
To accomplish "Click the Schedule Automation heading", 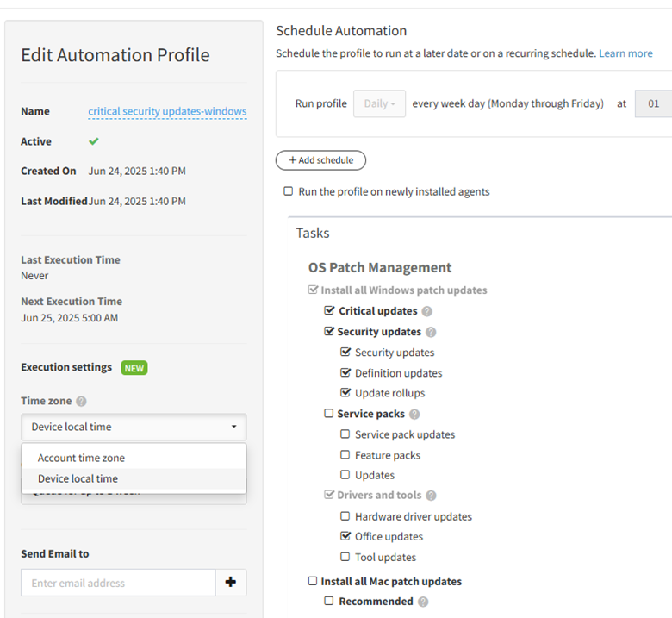I will click(x=341, y=31).
